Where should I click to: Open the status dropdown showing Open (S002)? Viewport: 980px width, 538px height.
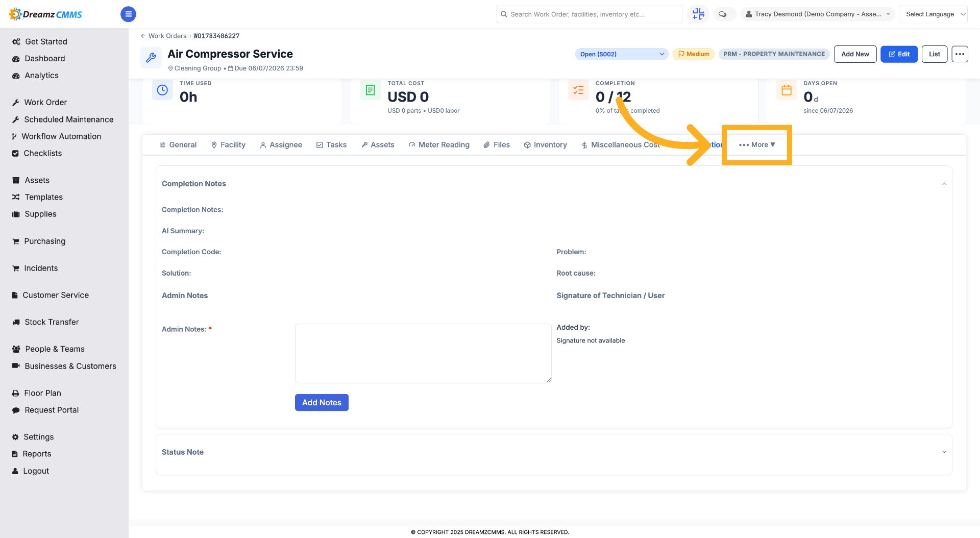[622, 54]
